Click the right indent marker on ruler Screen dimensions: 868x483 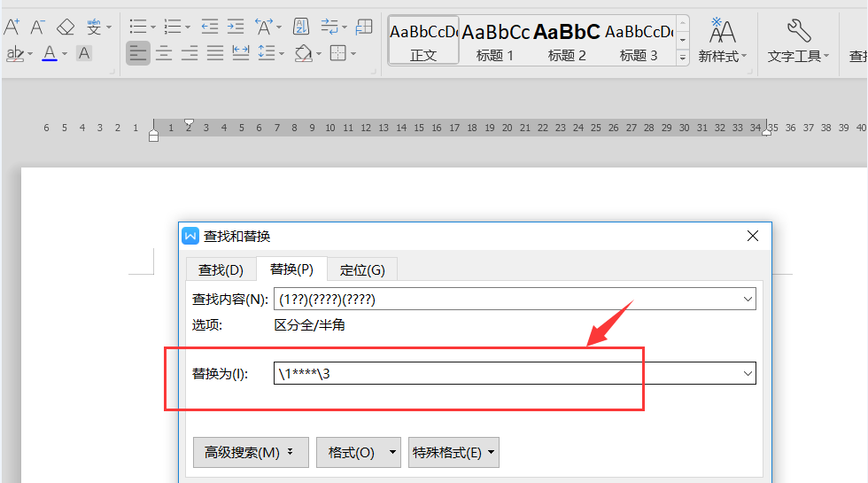pos(767,131)
